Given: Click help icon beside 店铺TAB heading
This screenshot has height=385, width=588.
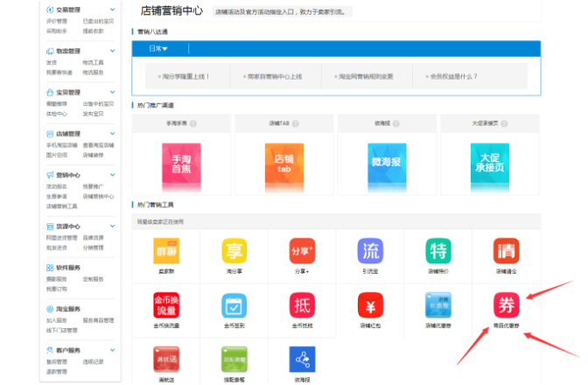Looking at the screenshot, I should pyautogui.click(x=296, y=123).
